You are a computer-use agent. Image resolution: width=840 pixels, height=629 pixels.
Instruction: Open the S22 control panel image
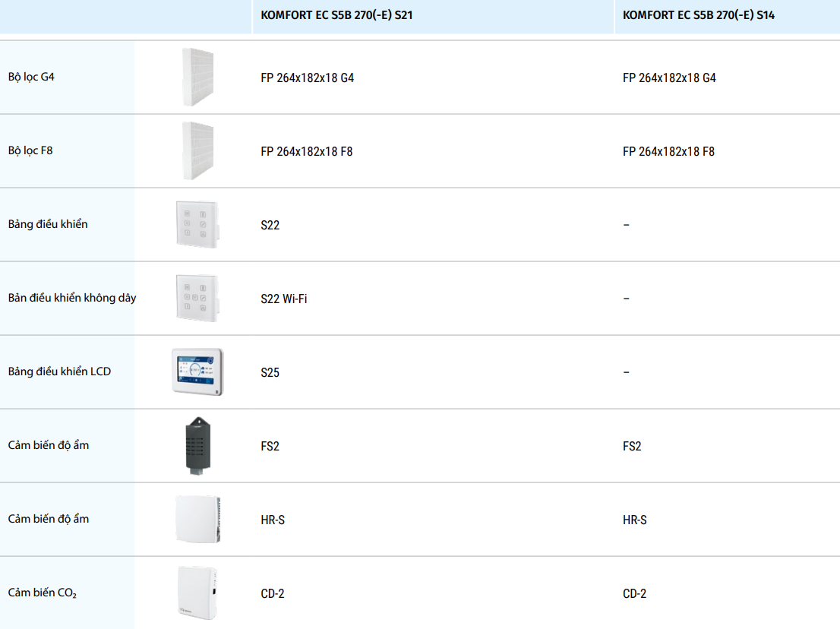click(x=197, y=225)
